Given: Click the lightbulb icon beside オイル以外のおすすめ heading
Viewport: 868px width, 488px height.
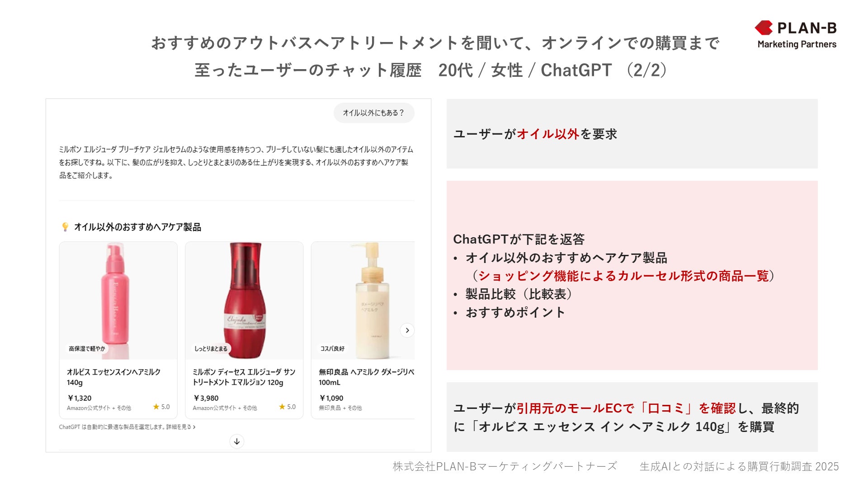Looking at the screenshot, I should [x=65, y=227].
